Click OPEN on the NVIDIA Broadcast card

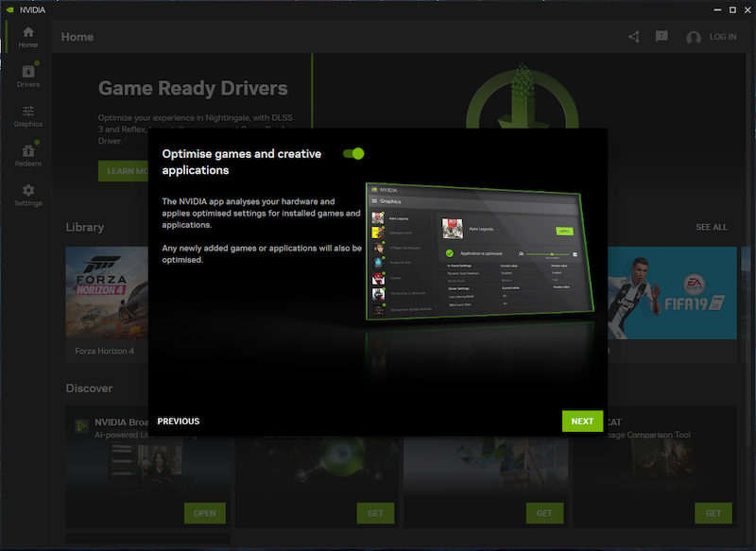(204, 513)
